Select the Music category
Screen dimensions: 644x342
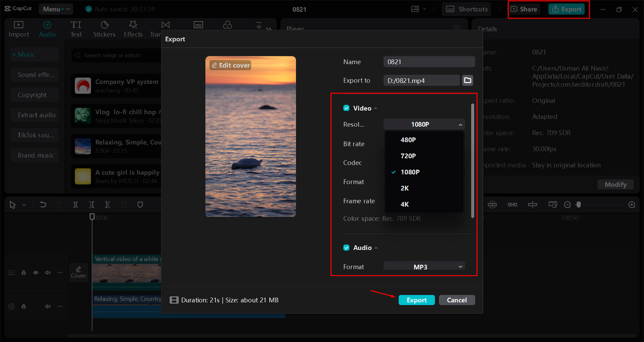coord(35,54)
